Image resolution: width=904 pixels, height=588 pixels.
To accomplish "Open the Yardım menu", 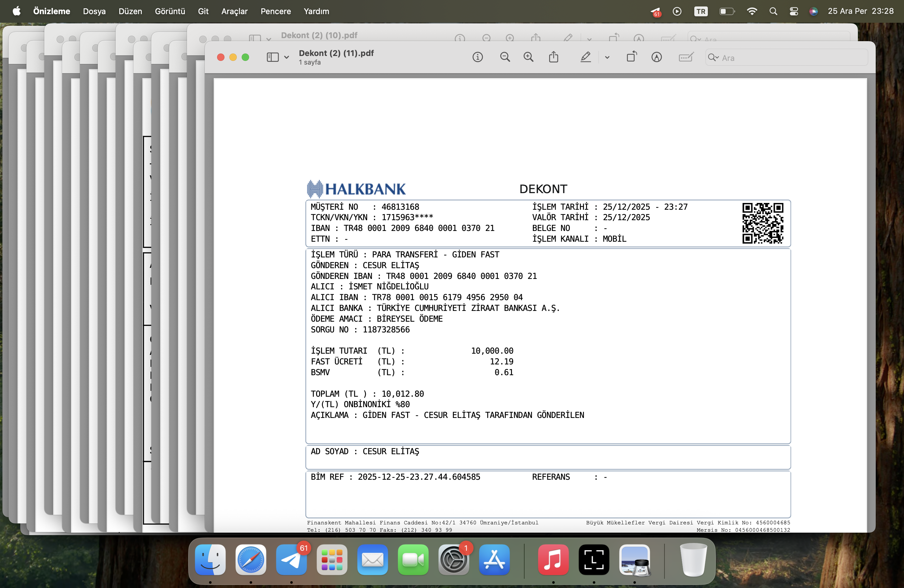I will pyautogui.click(x=316, y=11).
